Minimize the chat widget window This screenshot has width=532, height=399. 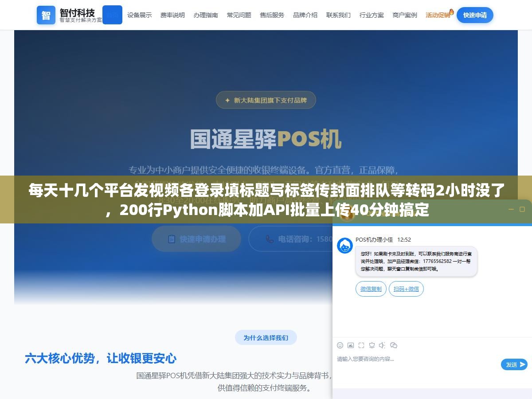(510, 209)
